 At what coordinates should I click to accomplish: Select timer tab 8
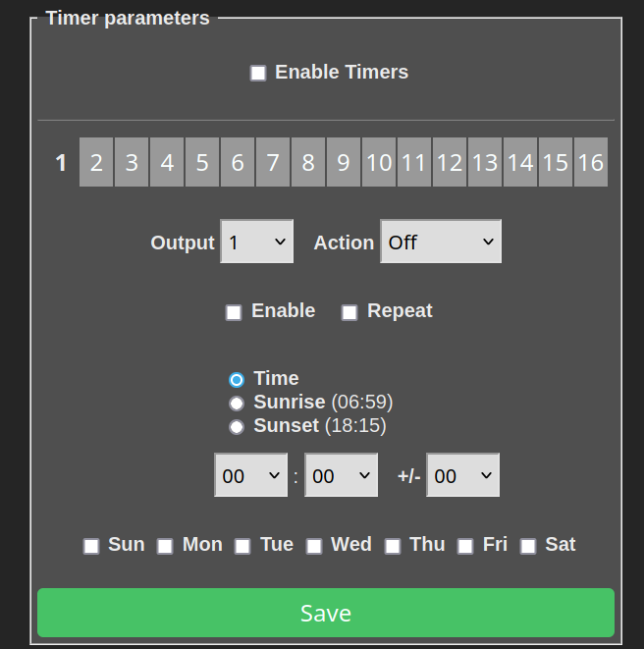(308, 162)
